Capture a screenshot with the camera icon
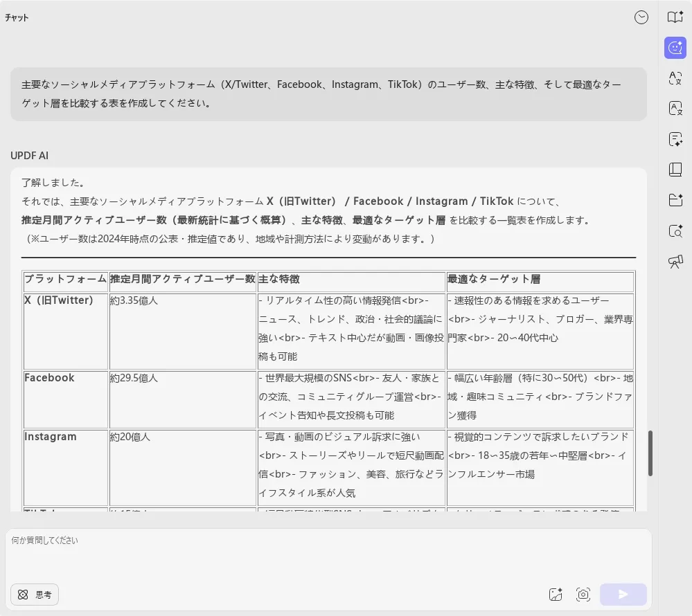 click(x=583, y=594)
